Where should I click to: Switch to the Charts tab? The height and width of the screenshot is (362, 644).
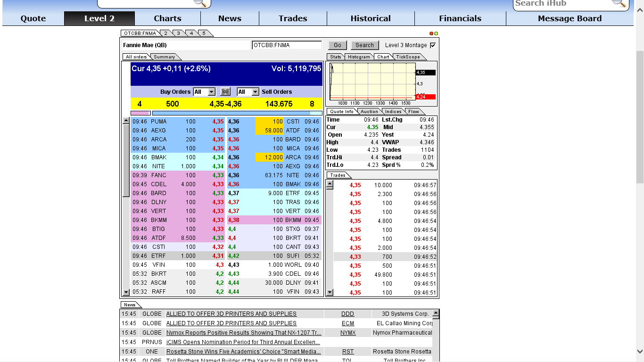coord(167,18)
